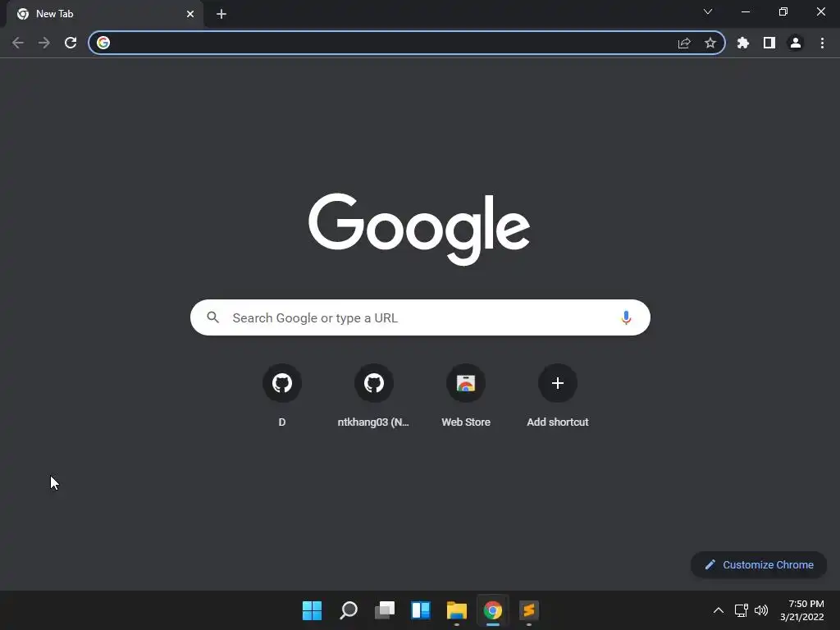Click the browser Back arrow
Screen dimensions: 840x630
pos(18,43)
